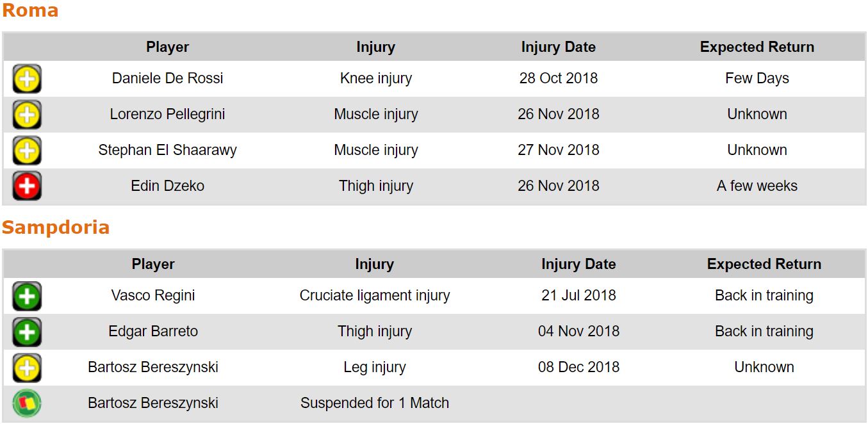This screenshot has height=424, width=868.
Task: Select Daniele De Rossi's name
Action: 168,78
